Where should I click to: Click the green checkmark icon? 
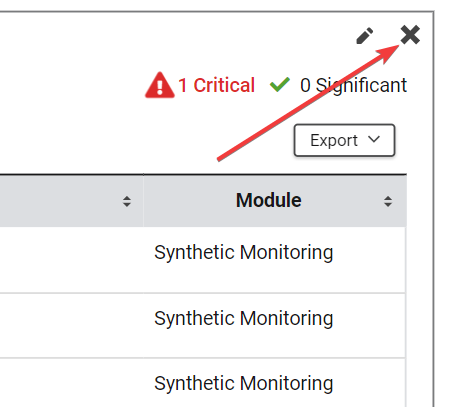pos(280,84)
